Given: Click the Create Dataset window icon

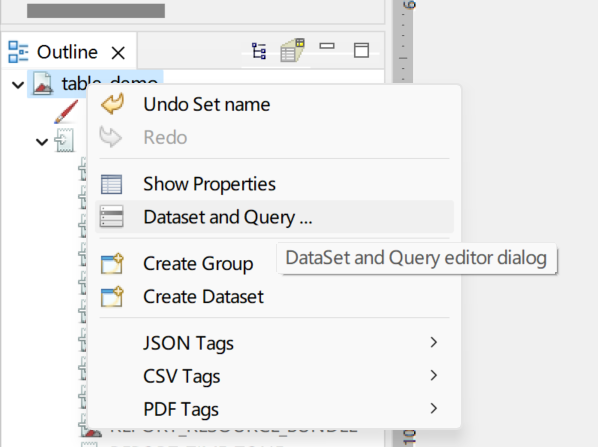Looking at the screenshot, I should 112,297.
